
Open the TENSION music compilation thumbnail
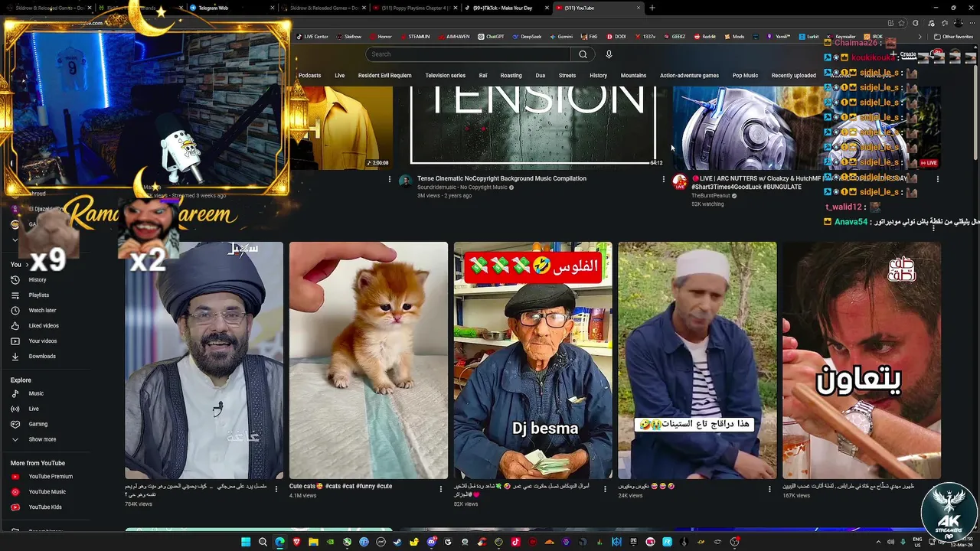click(534, 127)
